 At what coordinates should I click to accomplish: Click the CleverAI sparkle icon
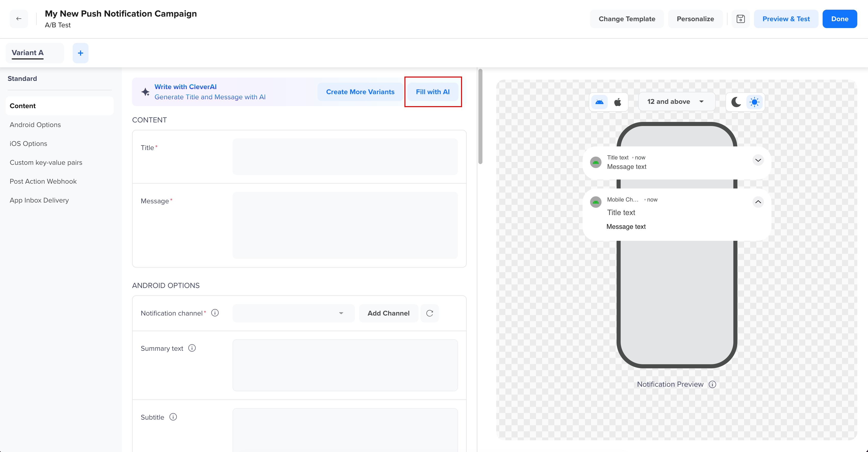(x=145, y=92)
